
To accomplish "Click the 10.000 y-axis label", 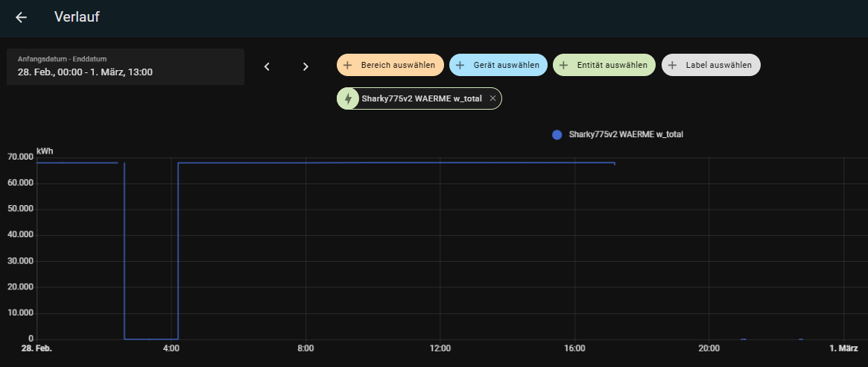I will (x=20, y=313).
